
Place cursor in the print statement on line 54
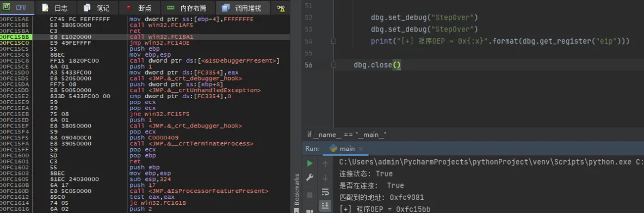coord(500,41)
